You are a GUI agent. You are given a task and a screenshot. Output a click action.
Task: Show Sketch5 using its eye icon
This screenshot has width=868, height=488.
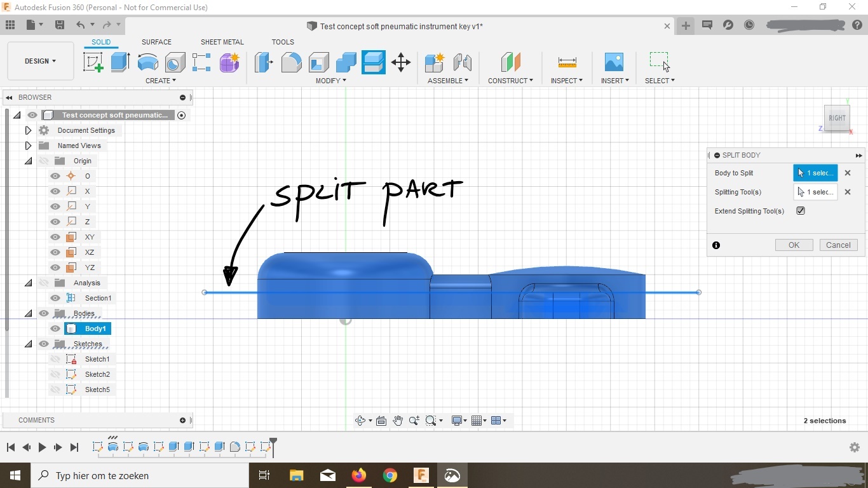pyautogui.click(x=55, y=390)
